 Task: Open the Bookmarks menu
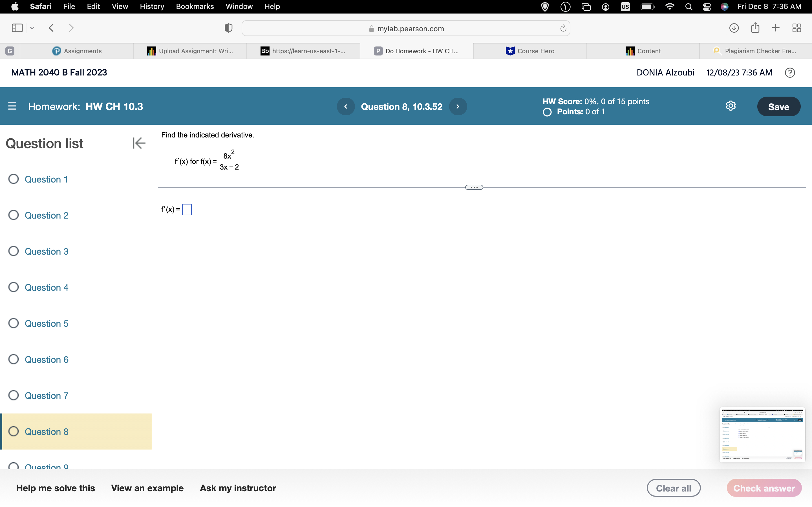195,6
